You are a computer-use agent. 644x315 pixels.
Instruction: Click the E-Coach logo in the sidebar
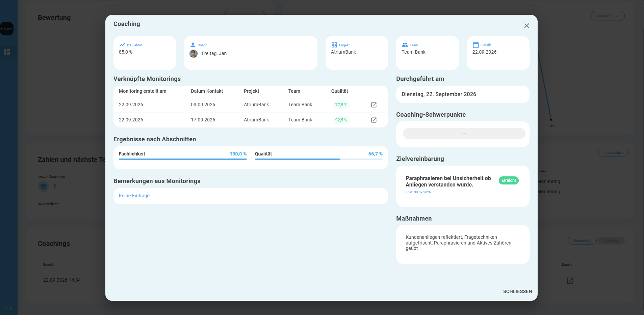coord(7,29)
